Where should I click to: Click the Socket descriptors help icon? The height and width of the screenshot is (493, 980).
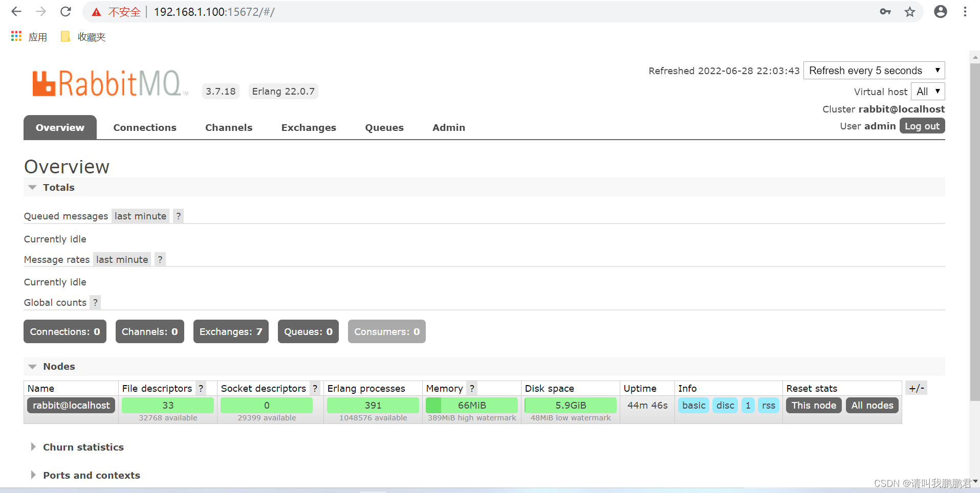coord(315,388)
